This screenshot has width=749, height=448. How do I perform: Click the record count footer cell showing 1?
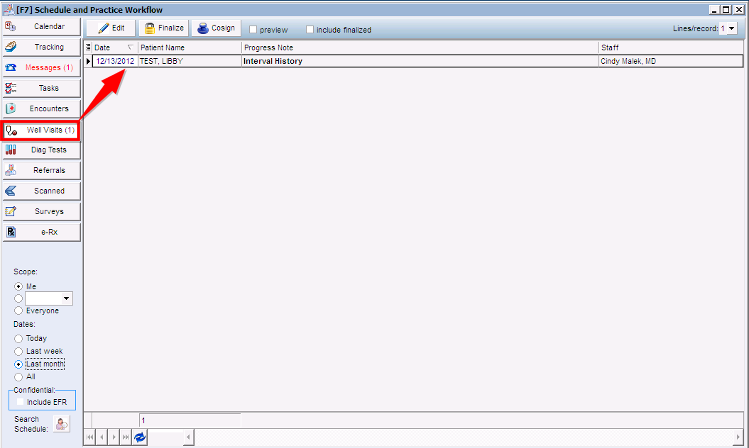[x=190, y=420]
